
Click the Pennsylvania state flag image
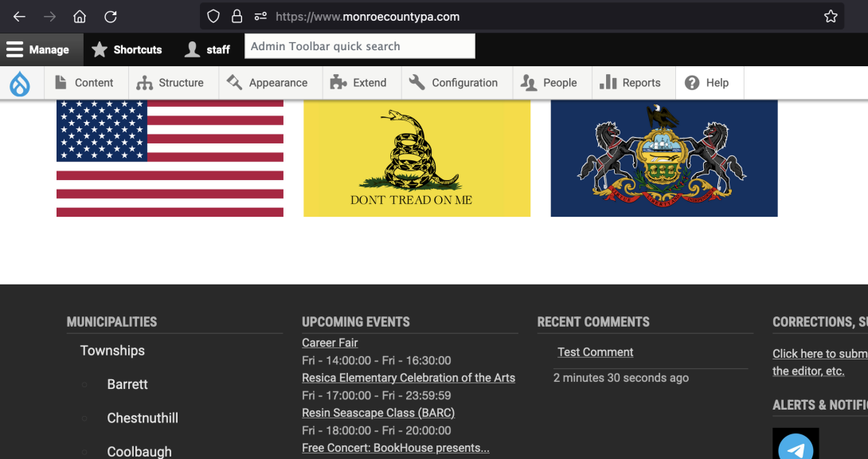(x=664, y=158)
